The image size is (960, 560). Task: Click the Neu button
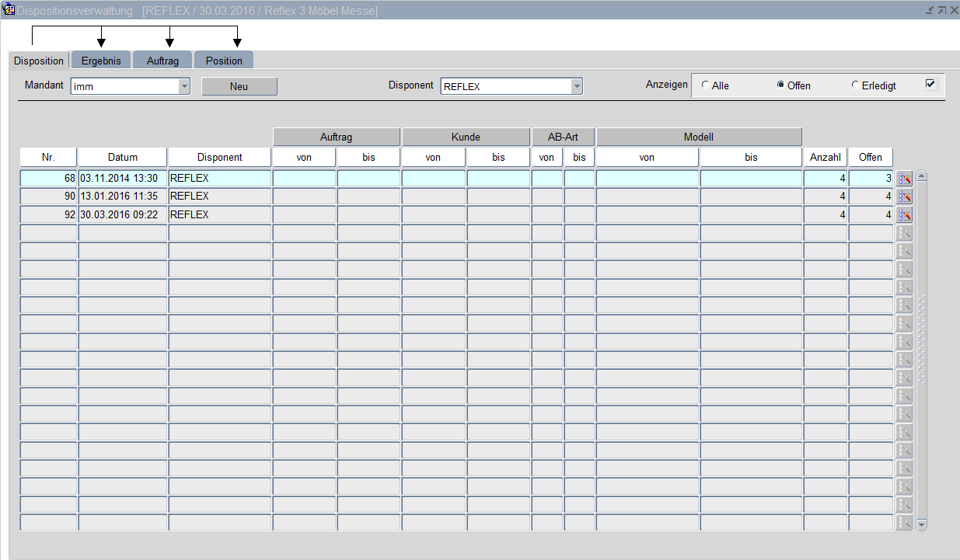click(239, 86)
